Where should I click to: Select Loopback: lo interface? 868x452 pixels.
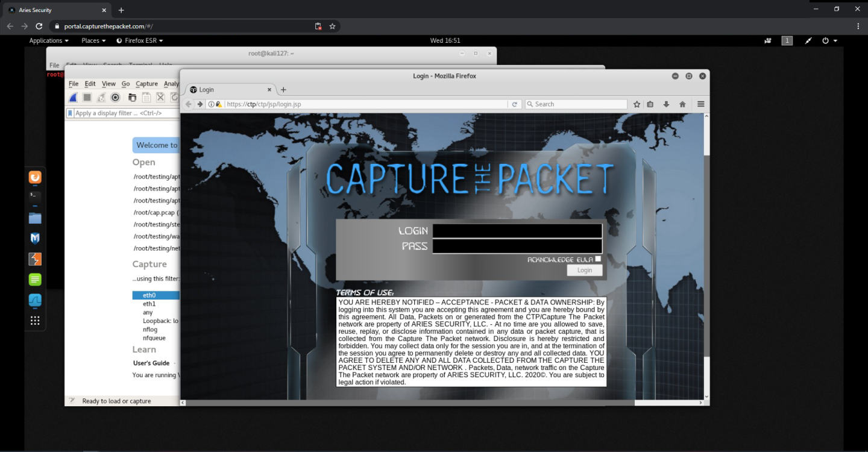click(160, 321)
